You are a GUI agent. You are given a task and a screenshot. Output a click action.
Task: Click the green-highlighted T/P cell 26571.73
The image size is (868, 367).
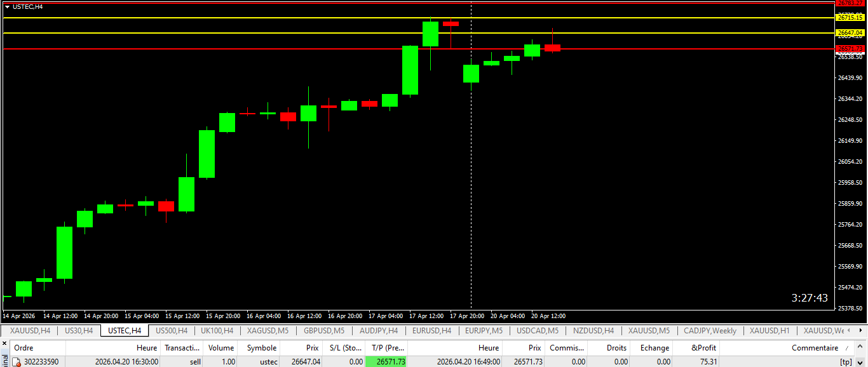click(x=386, y=362)
